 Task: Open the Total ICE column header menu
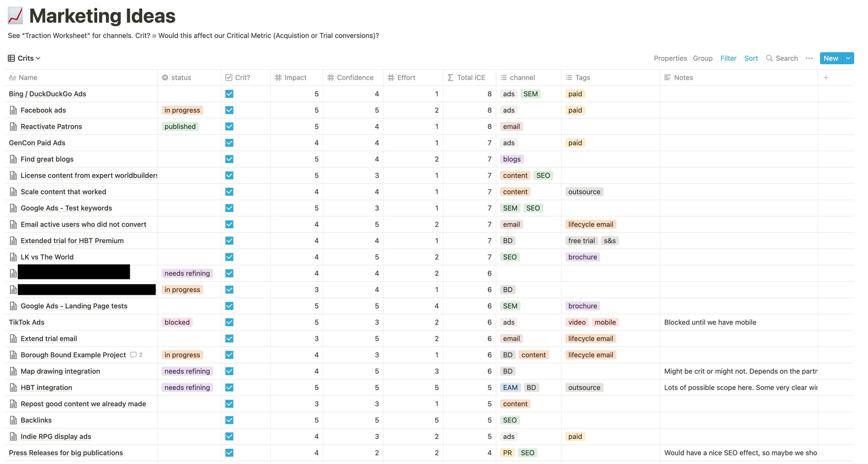pyautogui.click(x=469, y=78)
